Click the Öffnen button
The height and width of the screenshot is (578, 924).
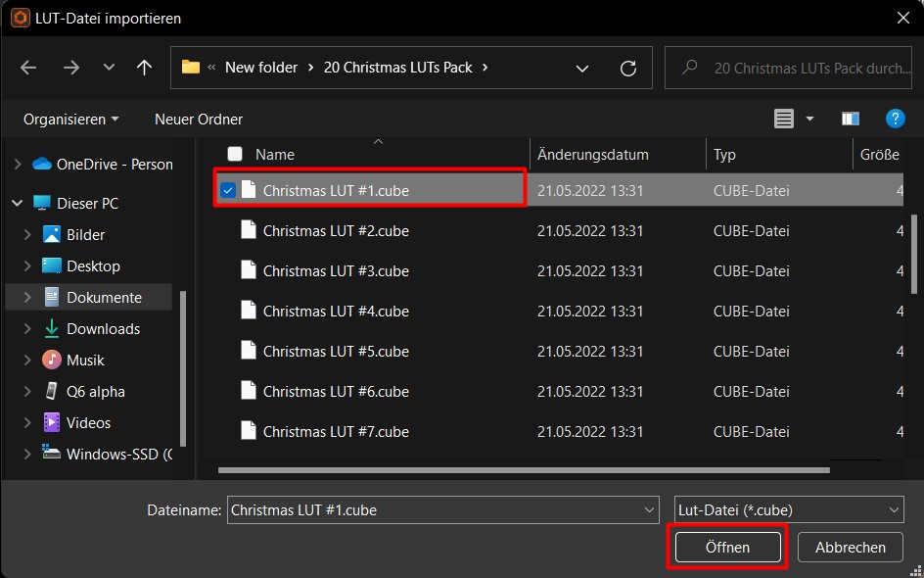coord(728,548)
